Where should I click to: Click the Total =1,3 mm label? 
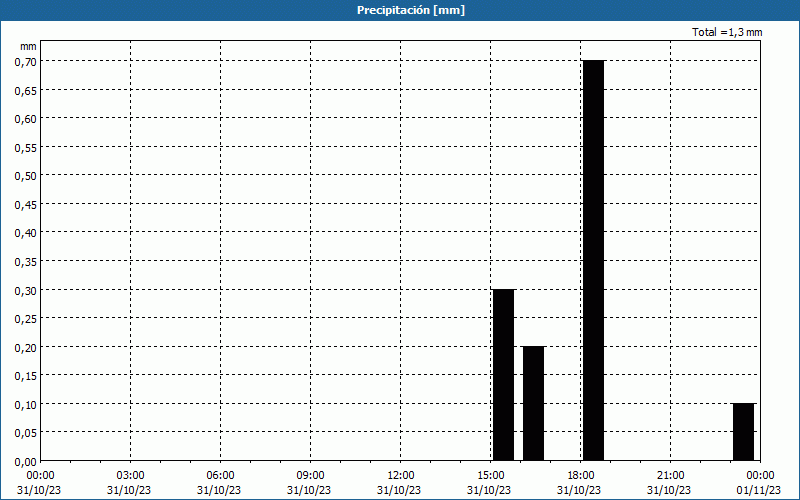[727, 32]
